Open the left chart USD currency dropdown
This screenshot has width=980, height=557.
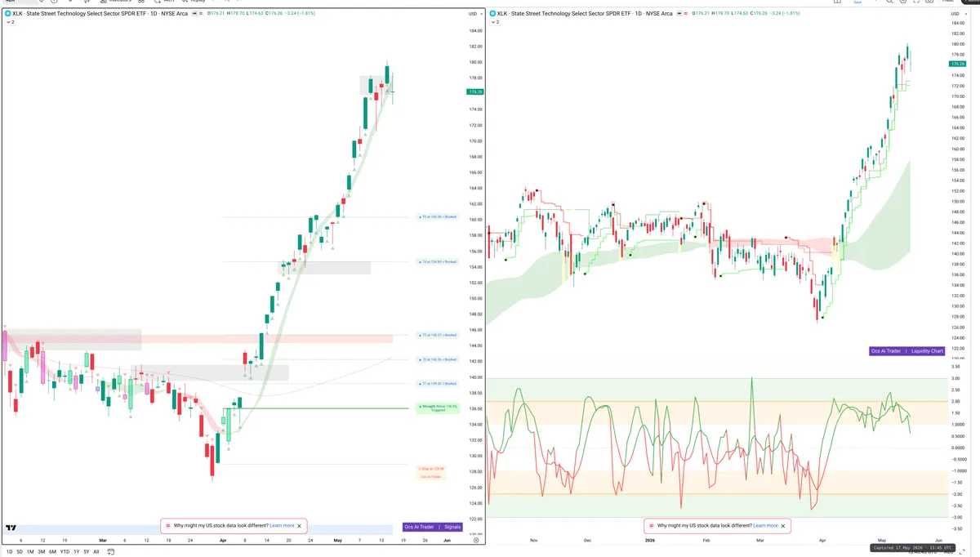(x=474, y=14)
